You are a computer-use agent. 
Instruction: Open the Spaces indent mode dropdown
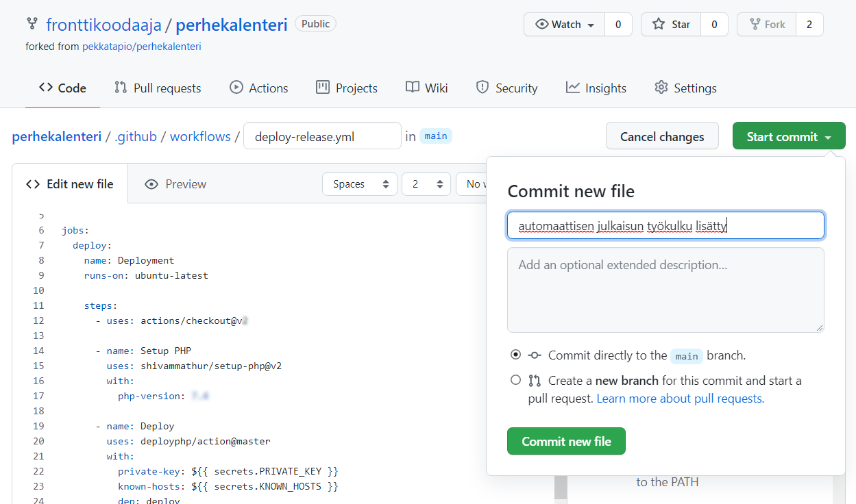pyautogui.click(x=360, y=184)
